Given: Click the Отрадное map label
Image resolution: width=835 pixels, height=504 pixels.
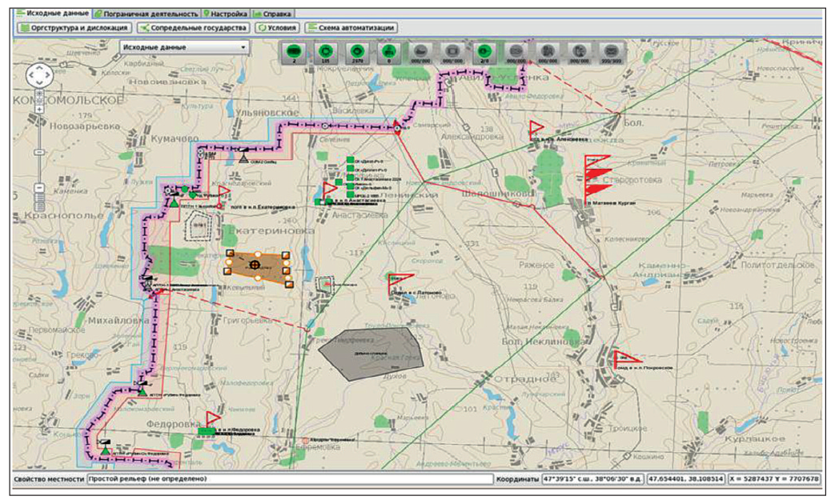Looking at the screenshot, I should point(526,379).
